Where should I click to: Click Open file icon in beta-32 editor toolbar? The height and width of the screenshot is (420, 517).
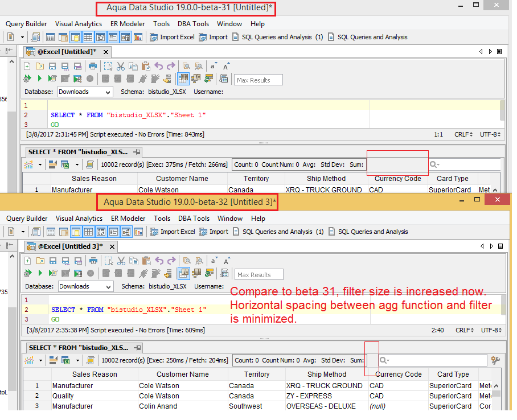[x=40, y=261]
